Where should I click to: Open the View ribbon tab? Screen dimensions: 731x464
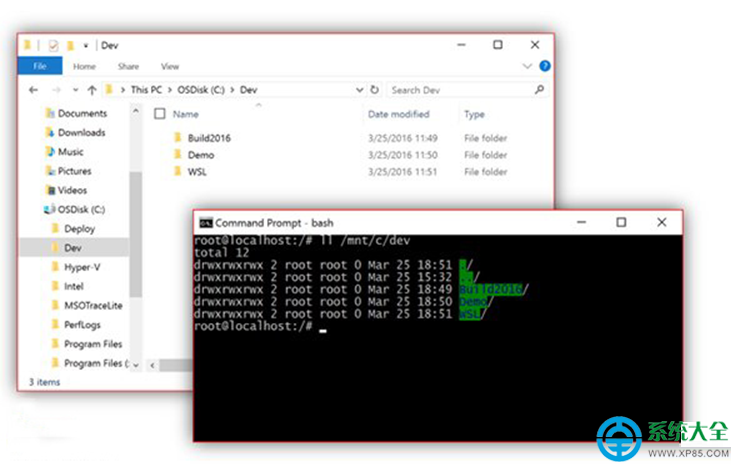[170, 67]
